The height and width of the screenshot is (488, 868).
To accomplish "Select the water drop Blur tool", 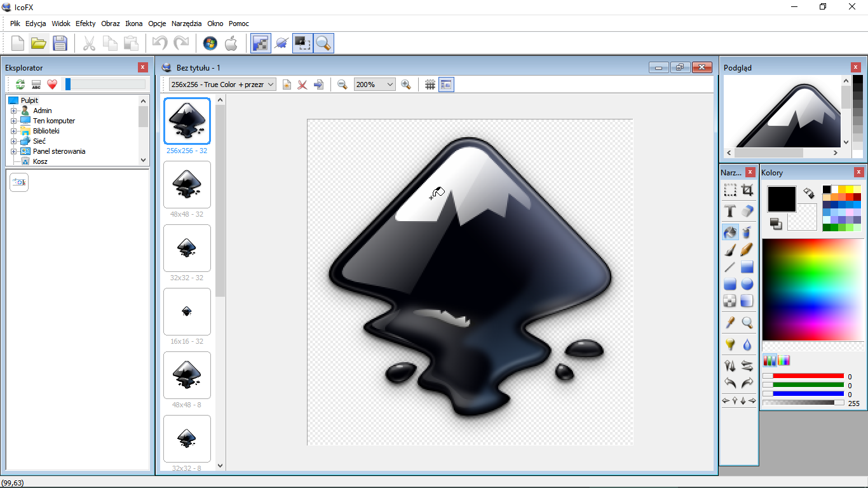I will 747,344.
